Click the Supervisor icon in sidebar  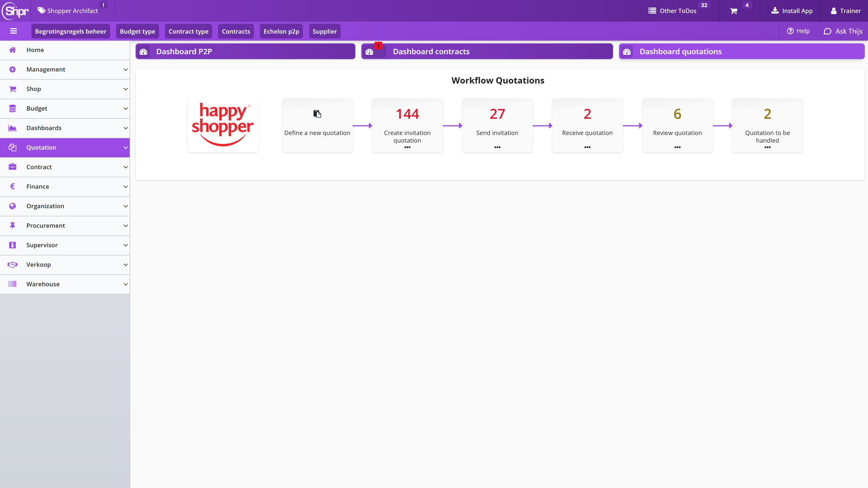pos(12,245)
